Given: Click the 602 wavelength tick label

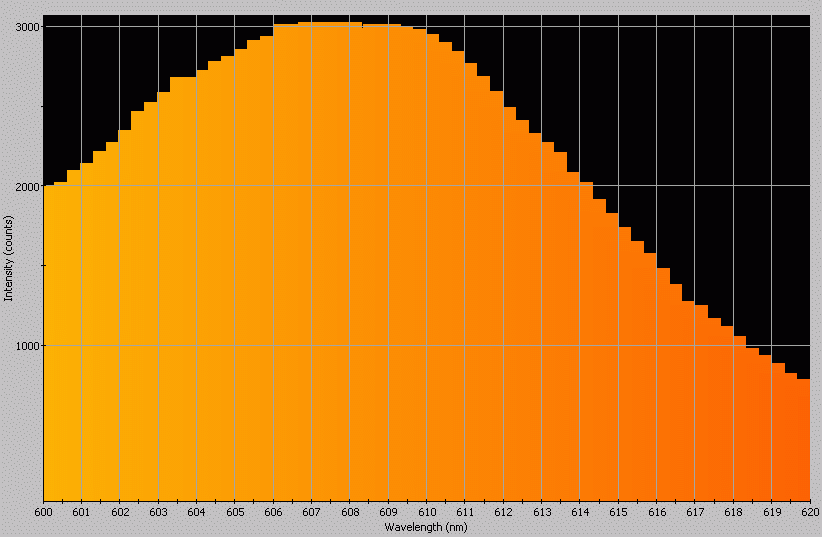Looking at the screenshot, I should (x=120, y=512).
